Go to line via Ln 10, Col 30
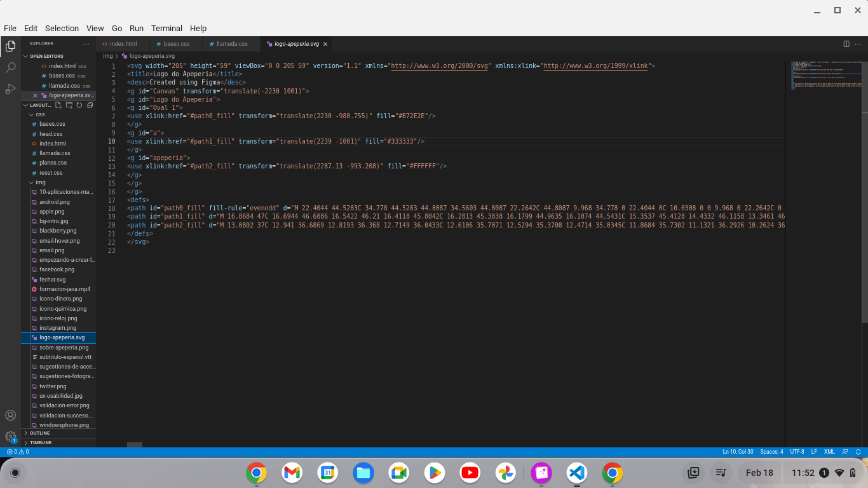The height and width of the screenshot is (488, 868). coord(738,452)
